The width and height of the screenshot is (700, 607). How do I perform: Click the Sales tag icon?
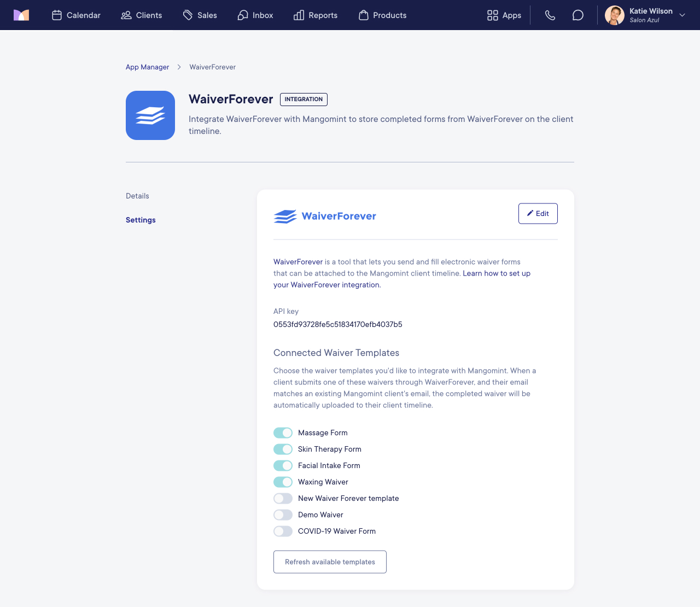point(188,15)
